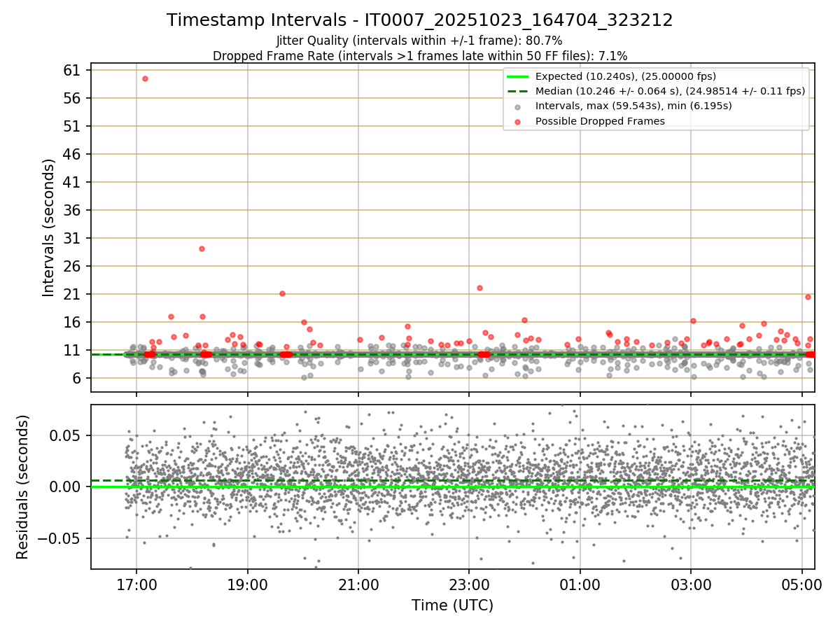Select the Jitter Quality 80.7% subtitle line
Screen dimensions: 840x630
coord(419,41)
